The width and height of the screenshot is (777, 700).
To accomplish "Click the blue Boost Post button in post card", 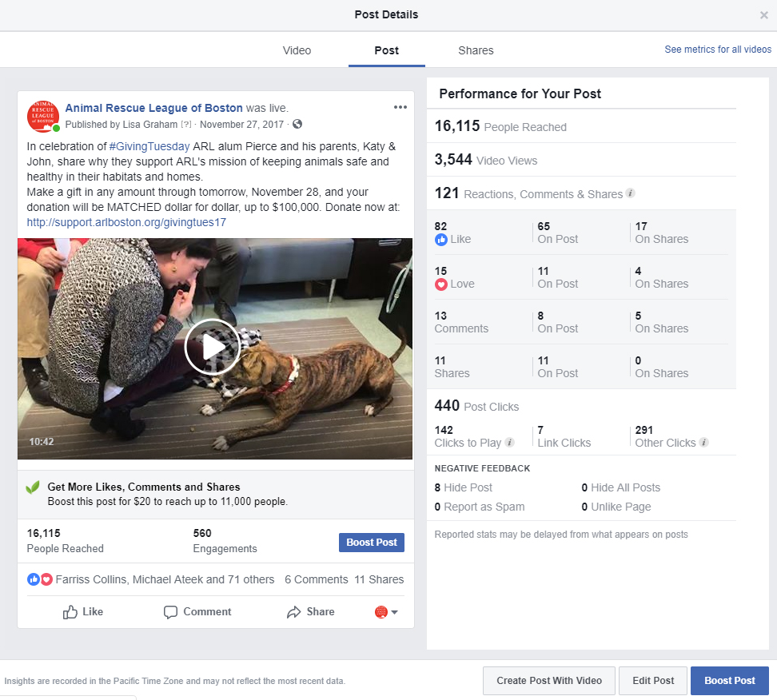I will (x=372, y=543).
